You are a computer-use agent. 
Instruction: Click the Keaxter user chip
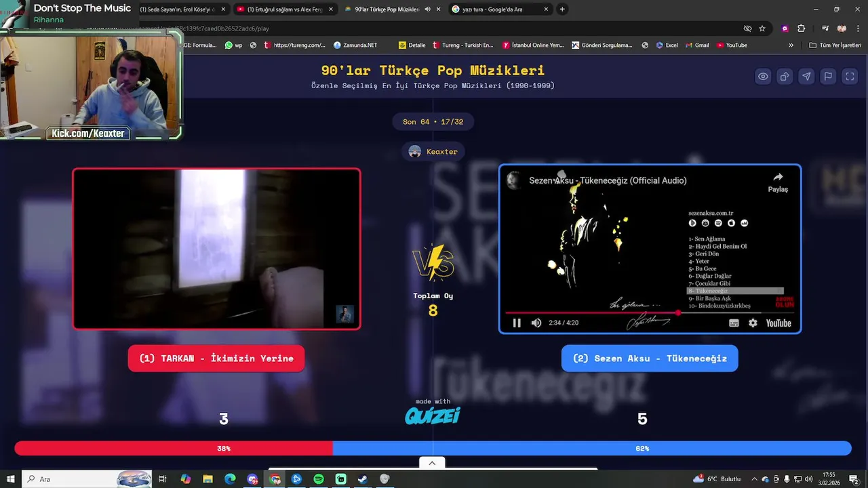coord(433,152)
